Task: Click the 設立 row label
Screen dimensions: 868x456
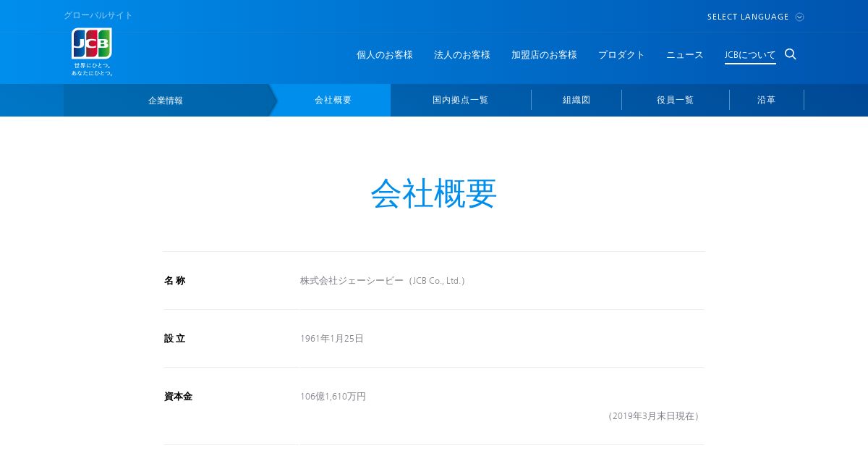Action: (175, 339)
